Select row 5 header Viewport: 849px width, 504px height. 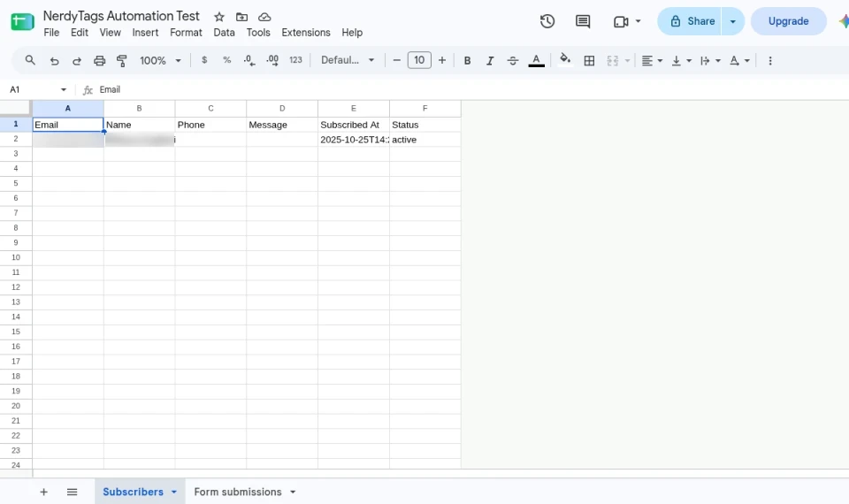pyautogui.click(x=16, y=184)
